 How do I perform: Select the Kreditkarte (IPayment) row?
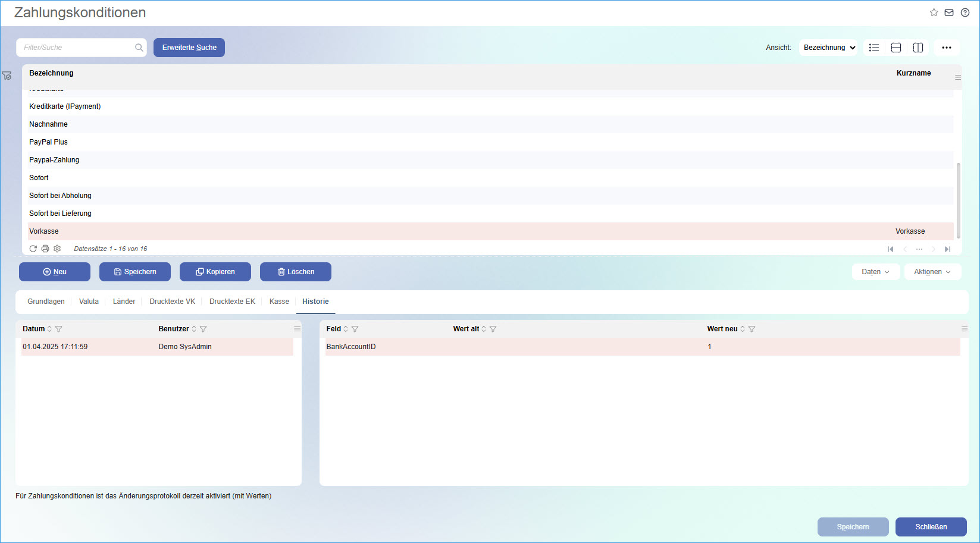click(490, 106)
